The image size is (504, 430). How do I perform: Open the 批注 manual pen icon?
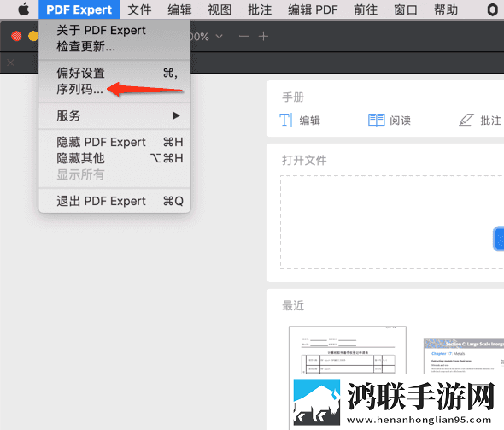pos(479,121)
